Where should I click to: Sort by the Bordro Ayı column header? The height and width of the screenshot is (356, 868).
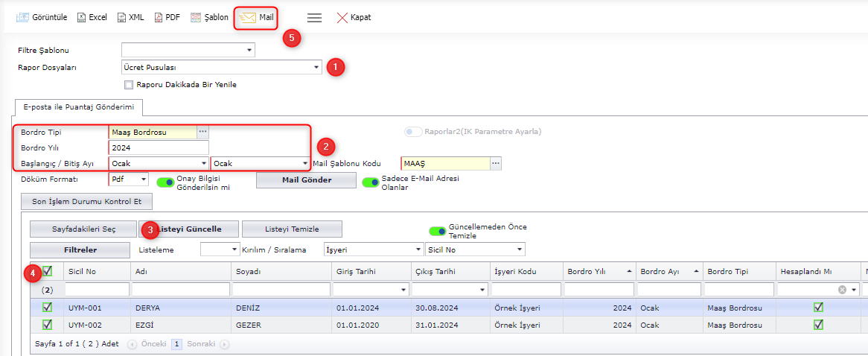[669, 272]
